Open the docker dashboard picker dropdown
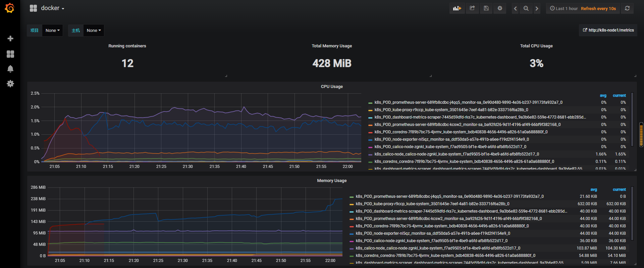The width and height of the screenshot is (644, 268). click(47, 8)
